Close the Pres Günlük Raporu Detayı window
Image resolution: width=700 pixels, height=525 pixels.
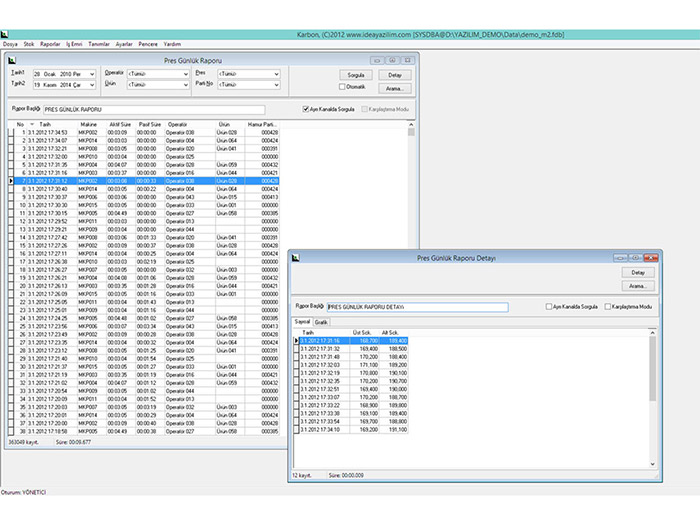pos(650,258)
